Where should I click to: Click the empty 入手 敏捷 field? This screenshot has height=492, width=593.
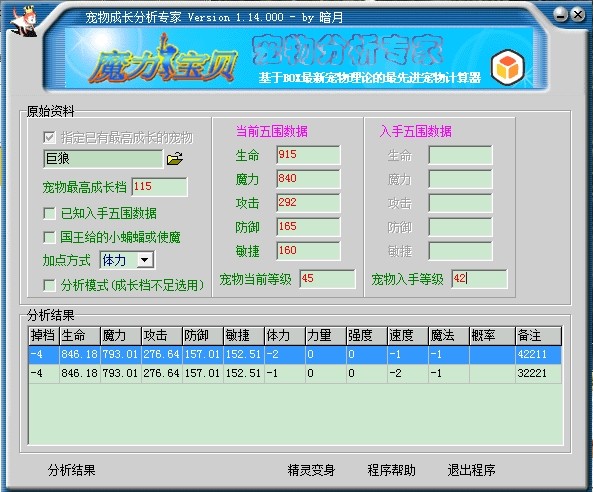[460, 251]
